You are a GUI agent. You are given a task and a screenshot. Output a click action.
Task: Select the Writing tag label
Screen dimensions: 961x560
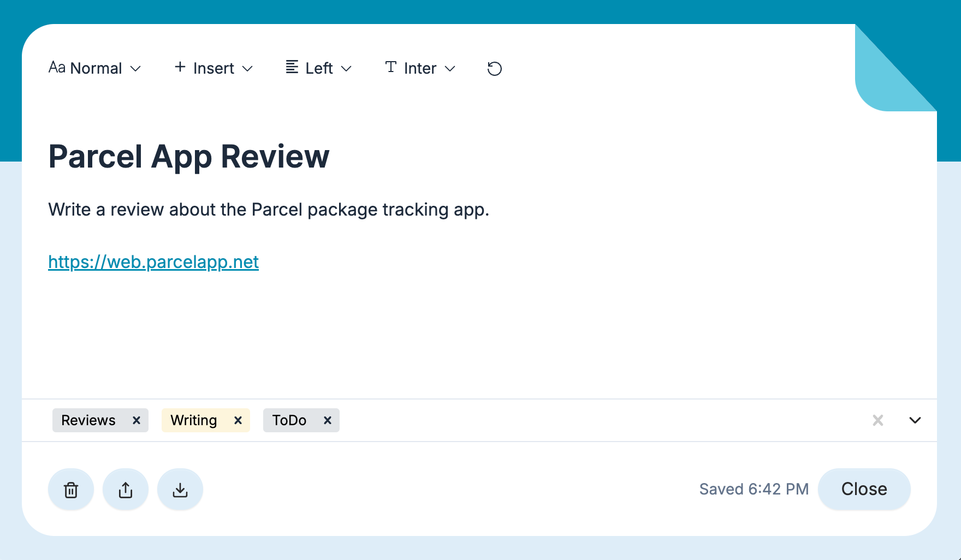coord(194,420)
